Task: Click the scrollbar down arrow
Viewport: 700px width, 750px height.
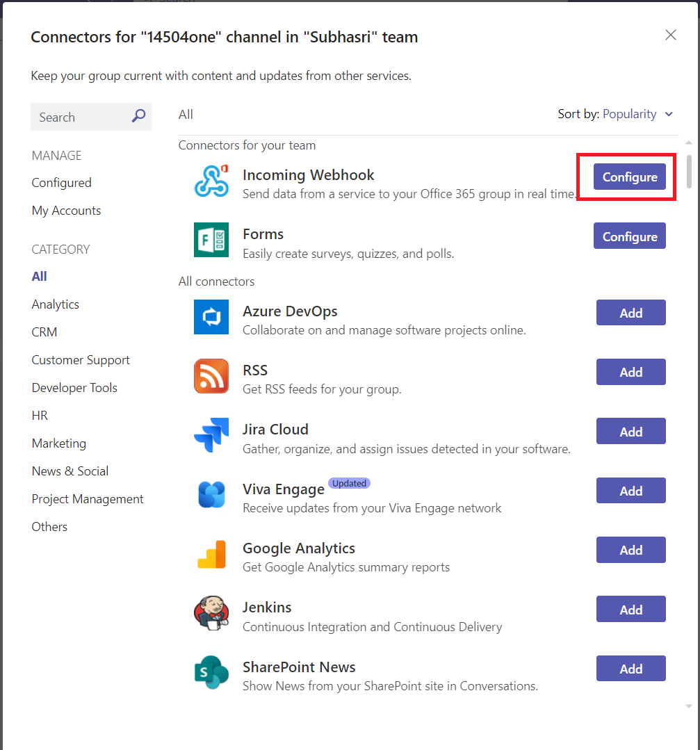Action: click(x=688, y=706)
